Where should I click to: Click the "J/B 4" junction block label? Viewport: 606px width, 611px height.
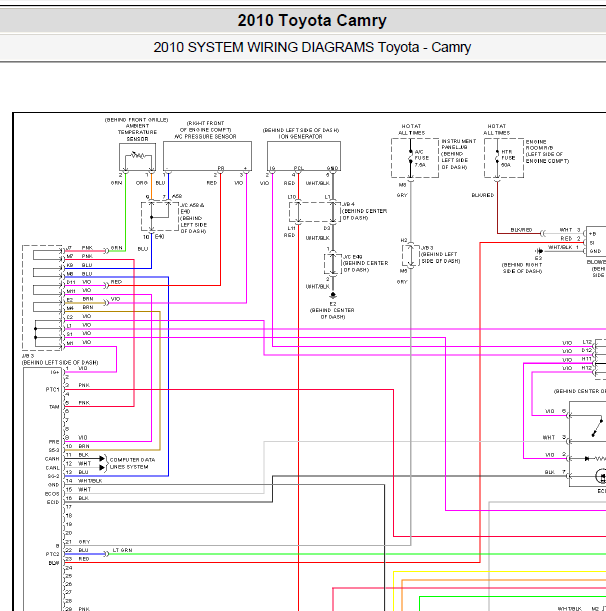348,204
